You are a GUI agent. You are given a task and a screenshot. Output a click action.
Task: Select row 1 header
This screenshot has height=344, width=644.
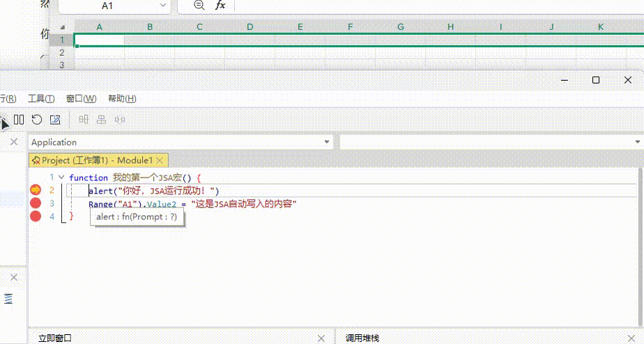point(62,40)
